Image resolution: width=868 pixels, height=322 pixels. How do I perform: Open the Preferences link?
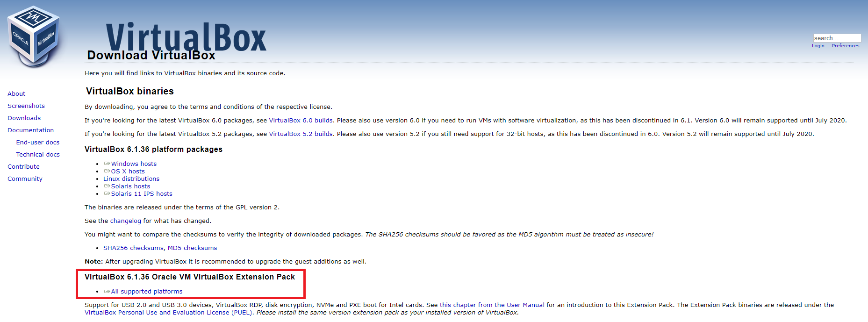[846, 46]
